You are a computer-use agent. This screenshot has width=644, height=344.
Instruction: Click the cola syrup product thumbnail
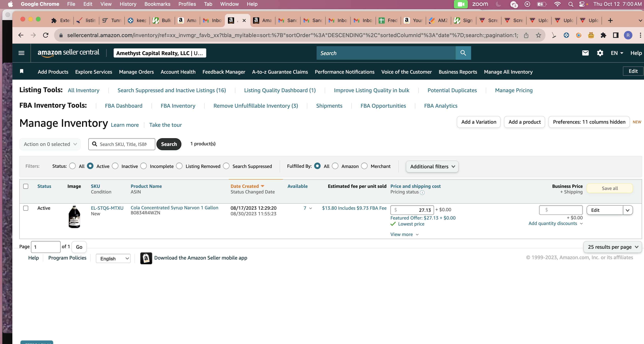(x=74, y=217)
